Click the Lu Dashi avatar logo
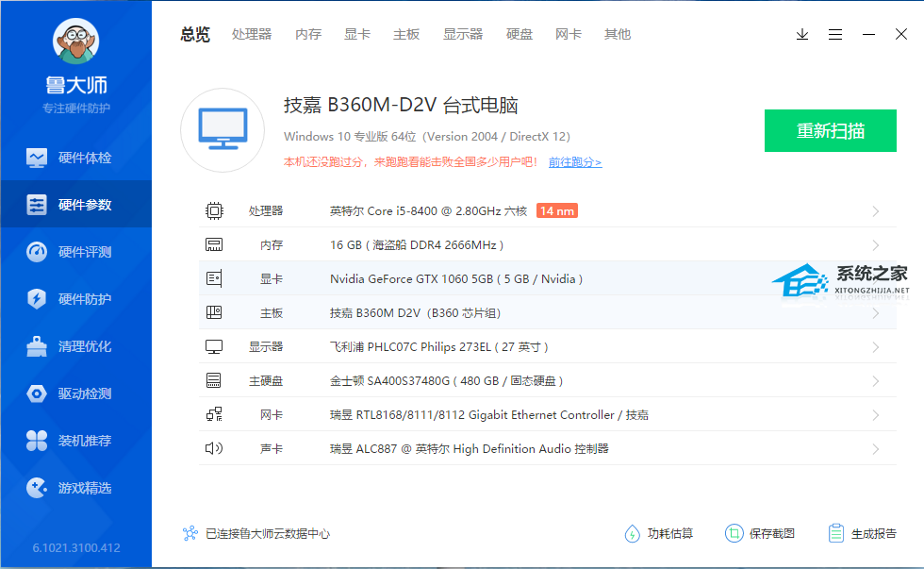The image size is (924, 569). [x=75, y=41]
